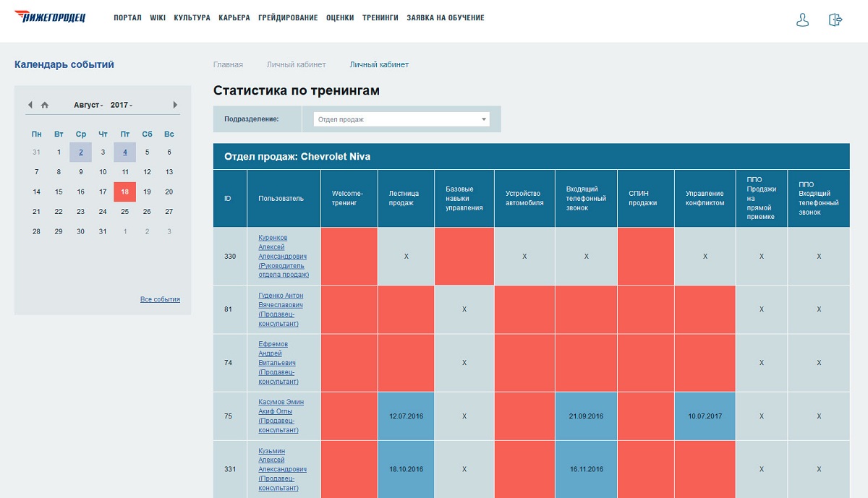Click the 12.07.2016 training date cell

406,416
